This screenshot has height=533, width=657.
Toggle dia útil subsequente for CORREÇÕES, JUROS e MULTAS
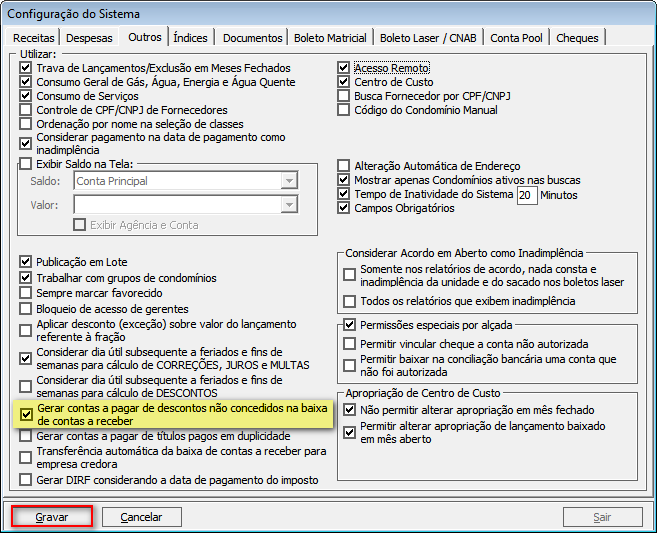tap(26, 359)
